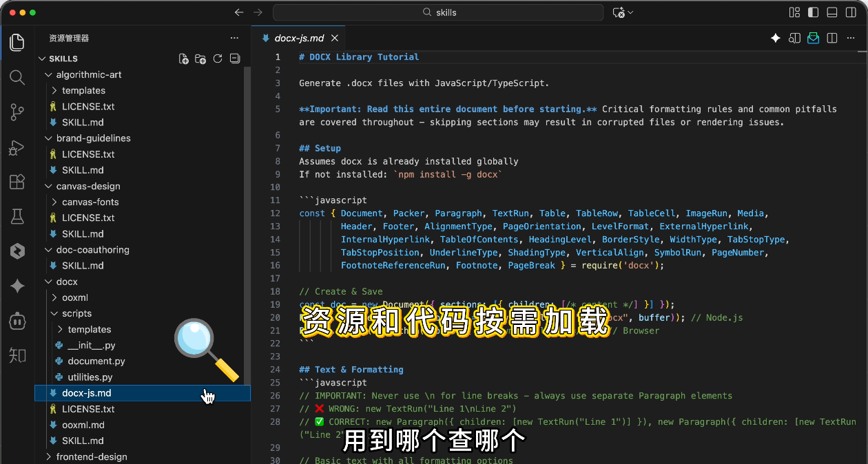
Task: Open preview to the side icon
Action: (x=794, y=38)
